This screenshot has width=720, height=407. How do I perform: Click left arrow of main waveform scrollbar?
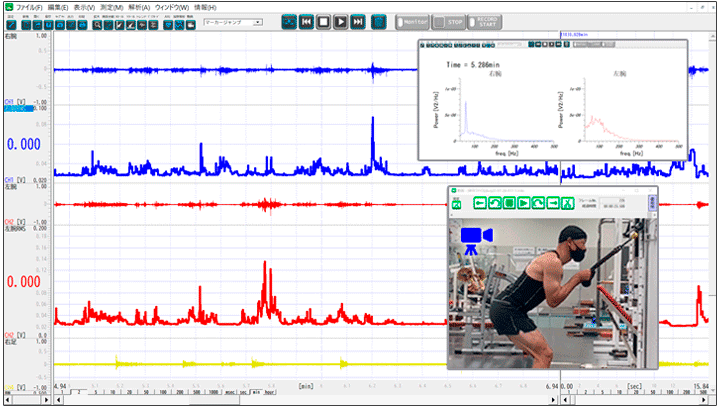58,400
